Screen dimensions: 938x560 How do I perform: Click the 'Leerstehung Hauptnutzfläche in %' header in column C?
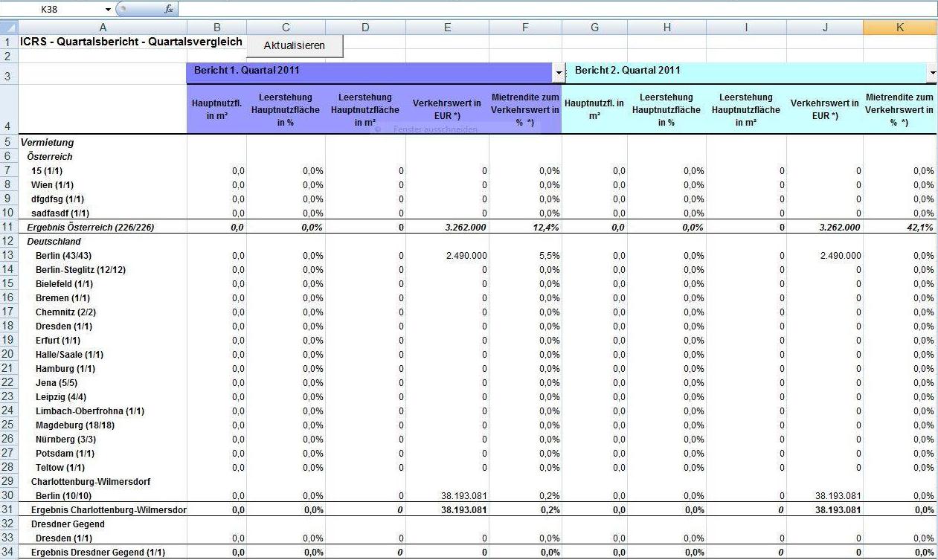point(286,109)
